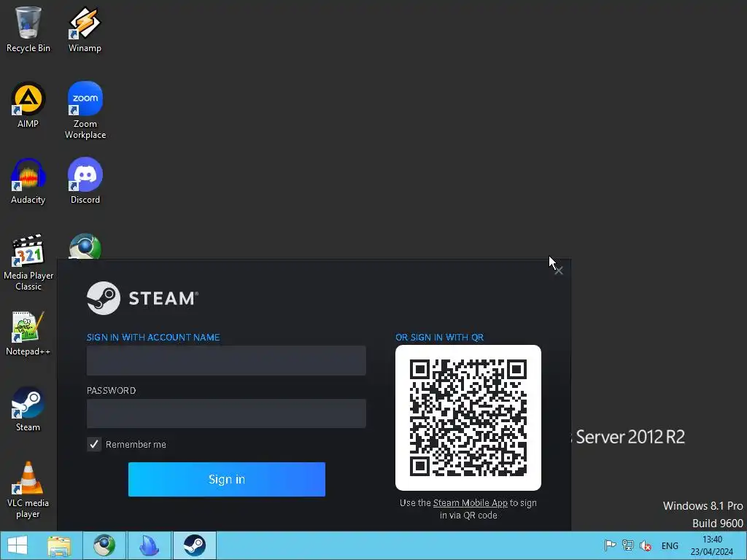The width and height of the screenshot is (747, 560).
Task: Open the taskbar clock and date
Action: click(x=712, y=545)
